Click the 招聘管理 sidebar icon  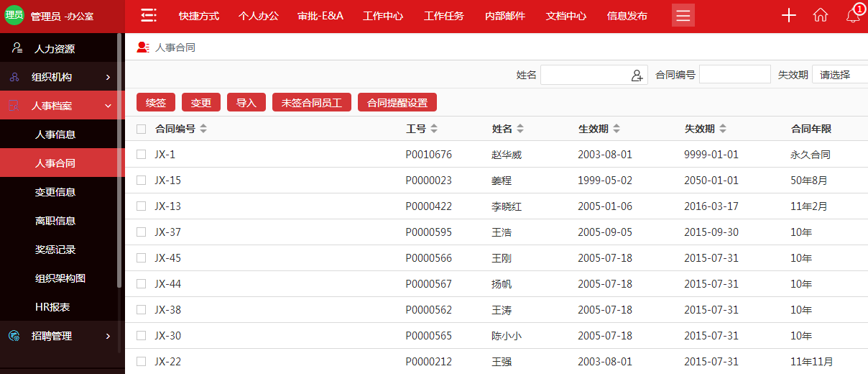coord(14,336)
